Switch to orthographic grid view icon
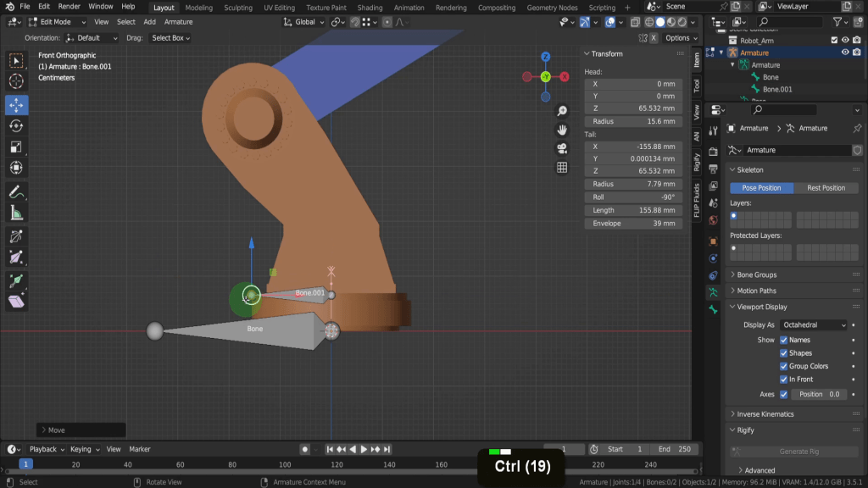Screen dimensions: 868x488 (561, 168)
